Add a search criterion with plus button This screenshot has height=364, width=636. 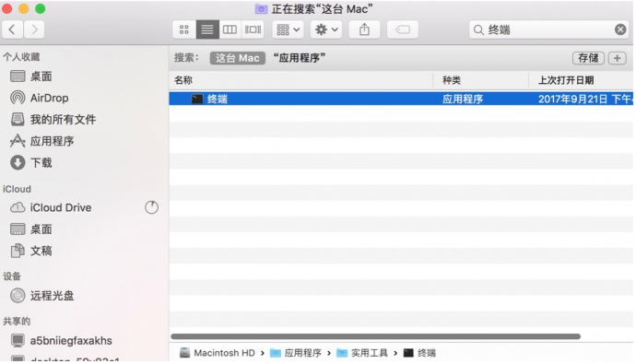click(617, 58)
